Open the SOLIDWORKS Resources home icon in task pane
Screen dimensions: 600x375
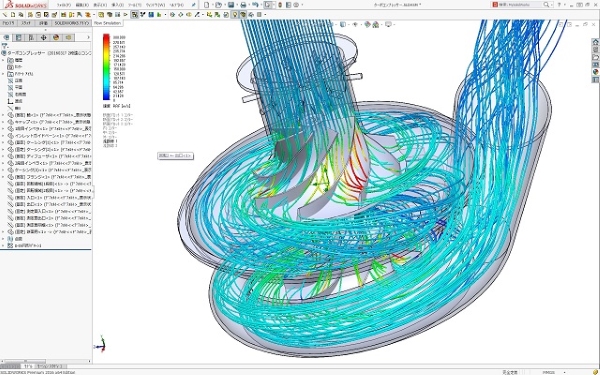595,42
